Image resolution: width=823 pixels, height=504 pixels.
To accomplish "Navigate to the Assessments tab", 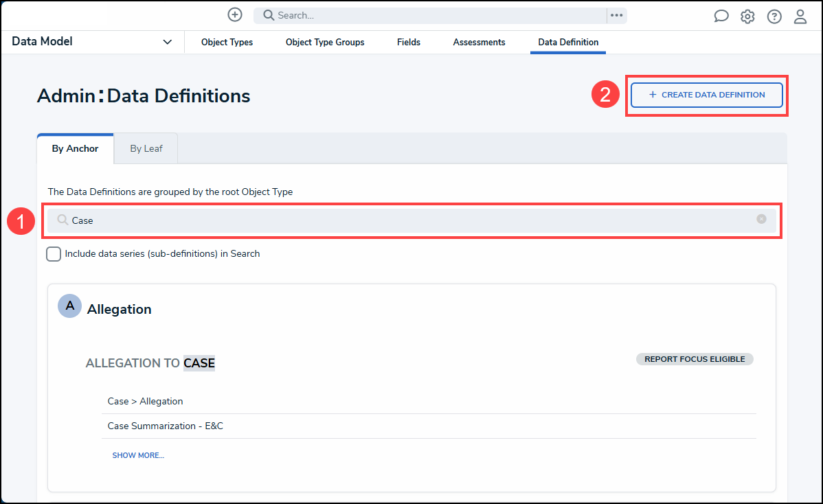I will click(479, 42).
